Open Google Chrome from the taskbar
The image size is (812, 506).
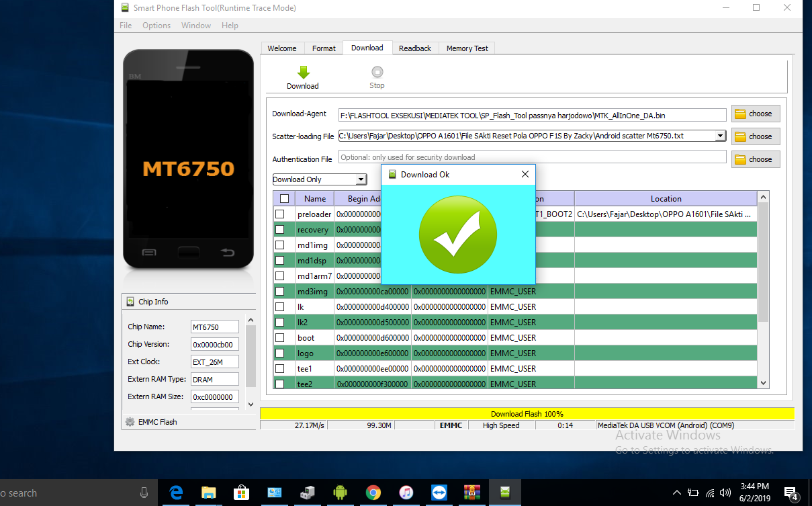click(373, 493)
